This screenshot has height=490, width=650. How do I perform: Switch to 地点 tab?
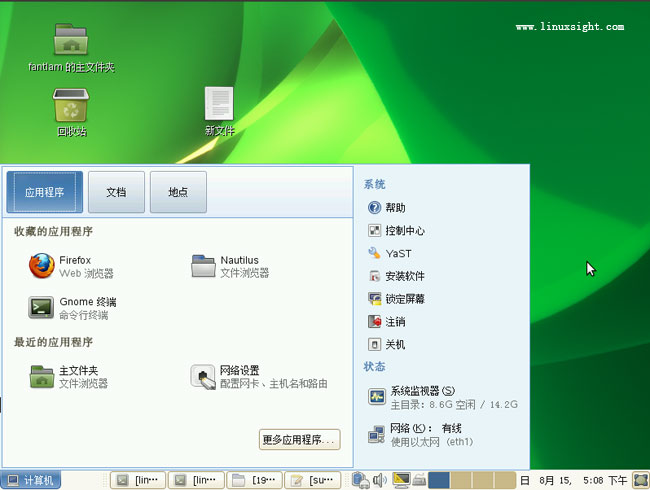click(x=178, y=192)
